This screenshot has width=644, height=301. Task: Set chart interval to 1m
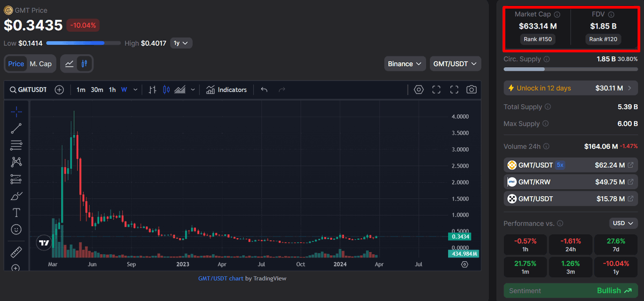(x=81, y=90)
